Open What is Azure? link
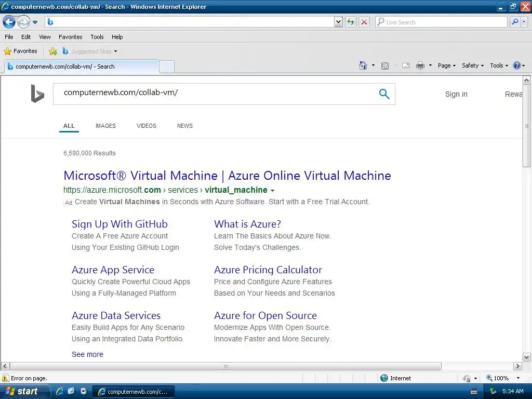 (x=247, y=224)
